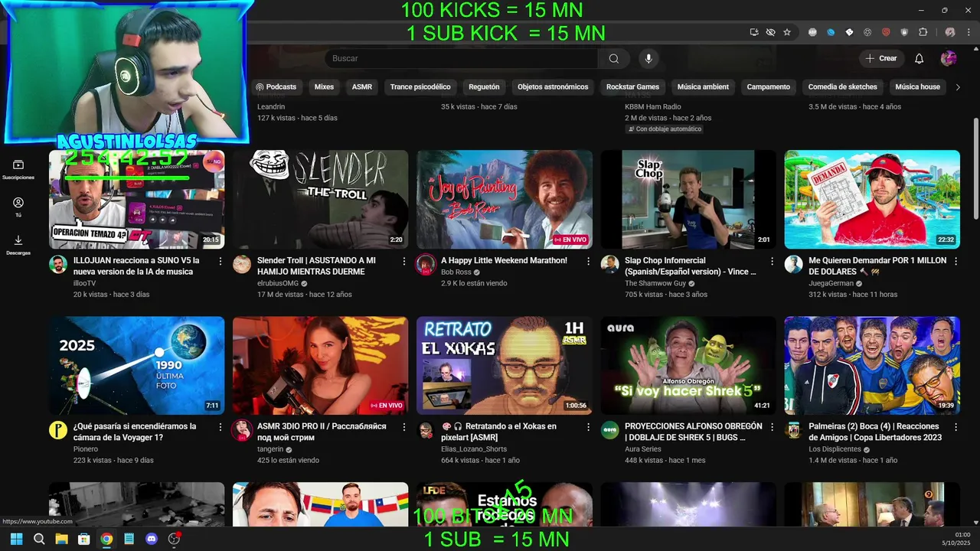The image size is (980, 551).
Task: Open the notifications bell
Action: [x=920, y=59]
